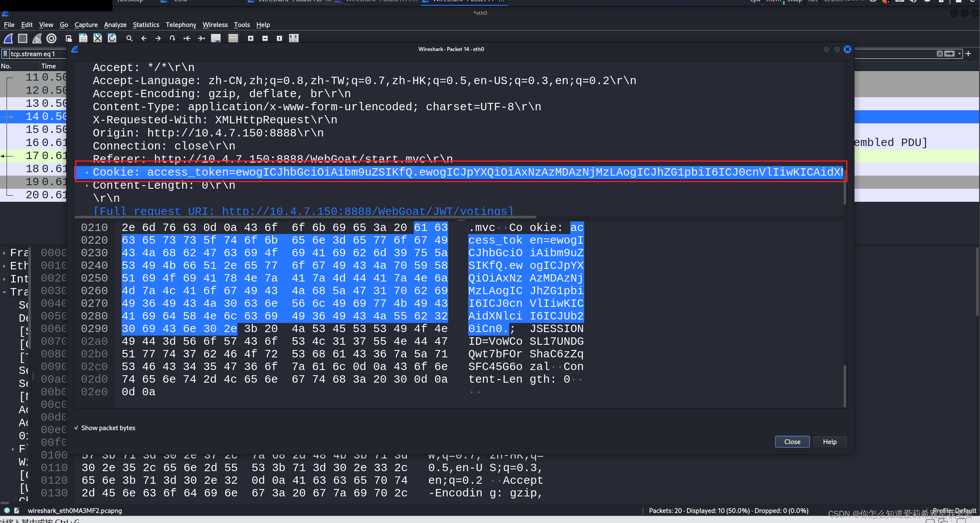This screenshot has height=523, width=980.
Task: Zoom in on main window text
Action: 251,38
